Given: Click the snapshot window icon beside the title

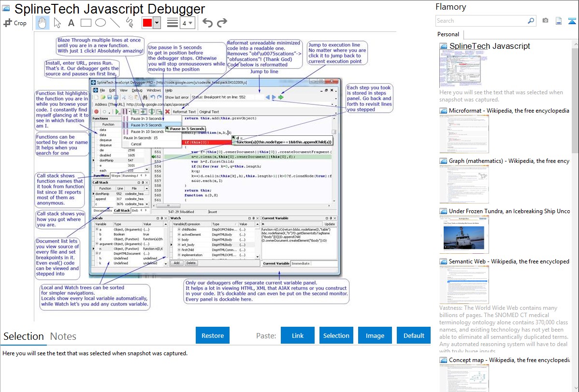Looking at the screenshot, I should pyautogui.click(x=6, y=9).
